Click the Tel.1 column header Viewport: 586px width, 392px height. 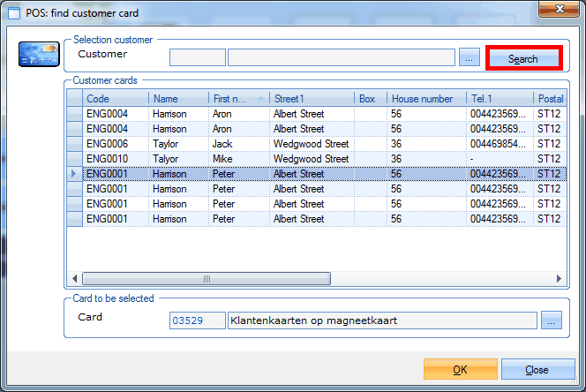(500, 99)
